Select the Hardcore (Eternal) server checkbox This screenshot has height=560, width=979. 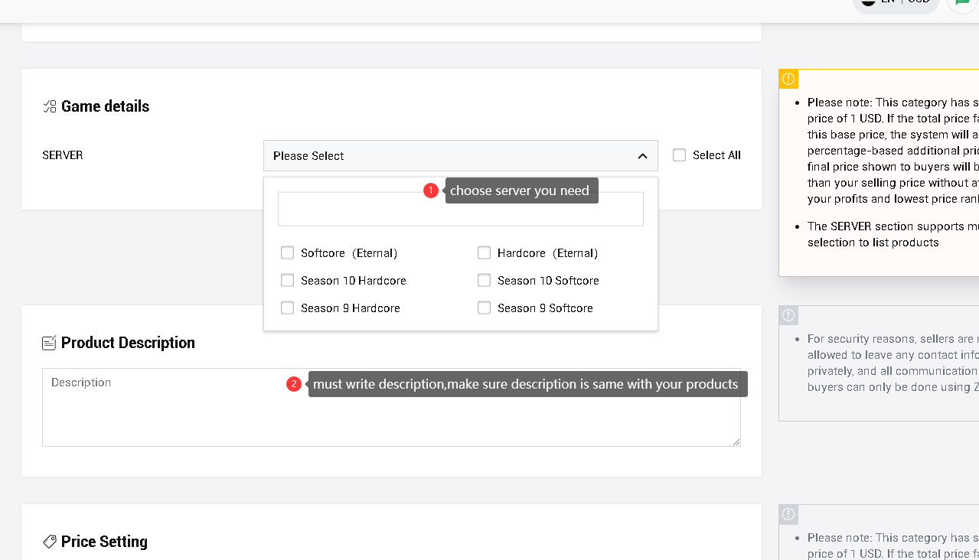(x=484, y=253)
